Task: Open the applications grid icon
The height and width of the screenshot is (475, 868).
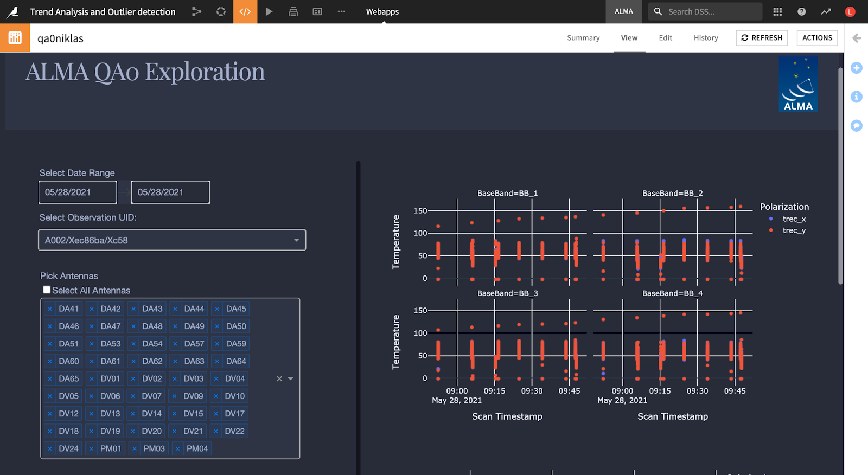Action: pos(777,11)
